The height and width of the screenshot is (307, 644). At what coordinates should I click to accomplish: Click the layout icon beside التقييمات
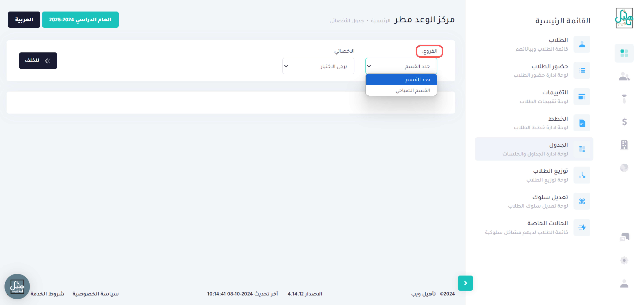[582, 97]
